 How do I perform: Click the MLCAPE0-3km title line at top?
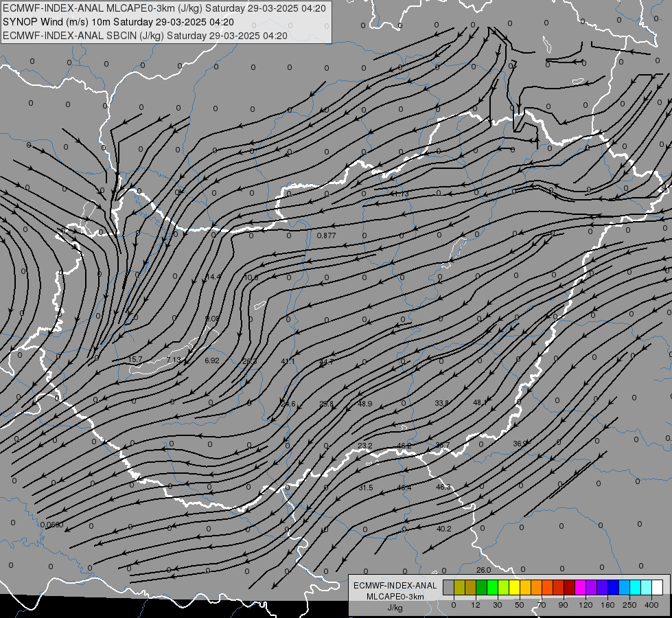tap(164, 8)
